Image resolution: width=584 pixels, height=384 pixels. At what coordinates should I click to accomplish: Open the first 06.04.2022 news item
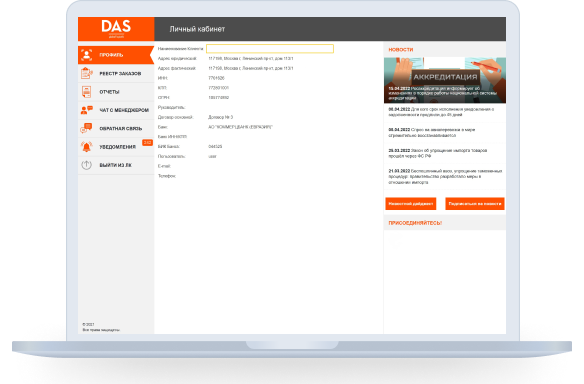pos(445,112)
